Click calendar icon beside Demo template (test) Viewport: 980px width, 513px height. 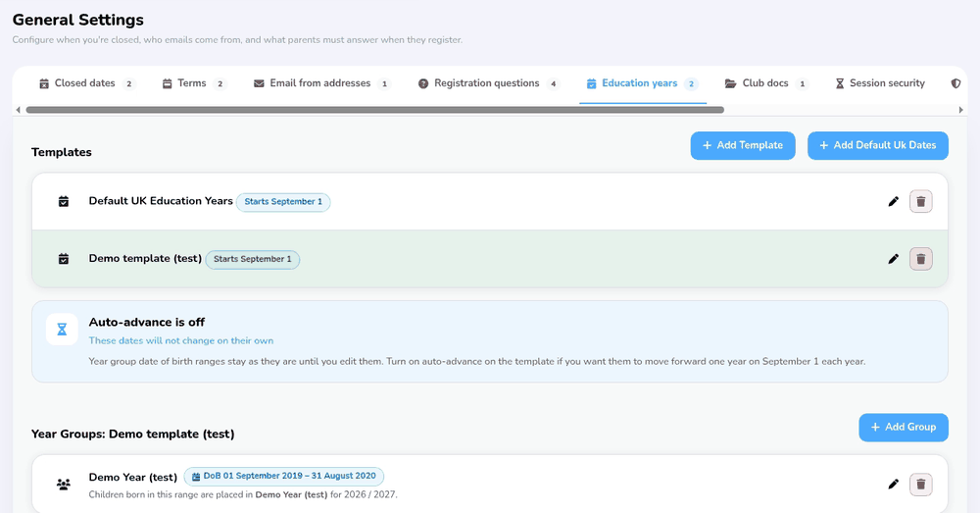[63, 259]
